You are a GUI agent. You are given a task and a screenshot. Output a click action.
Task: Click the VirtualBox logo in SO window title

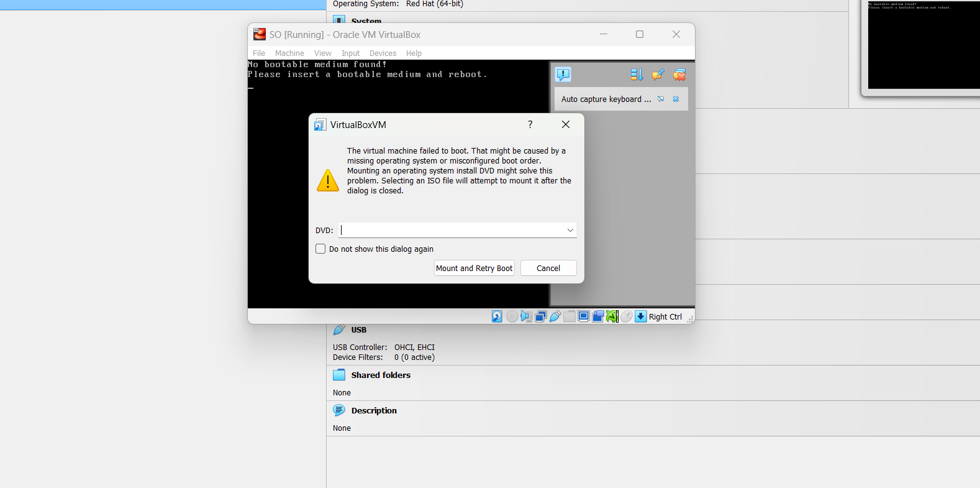[260, 34]
